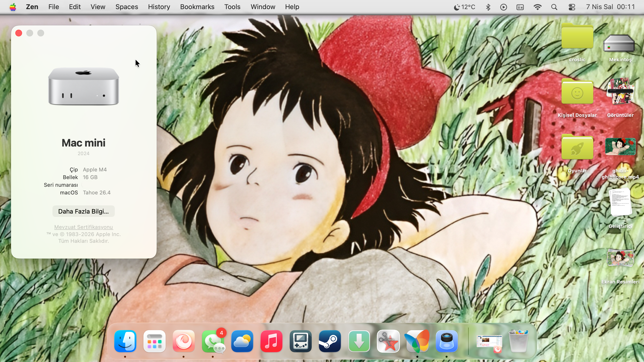Expand the Geliştirici stack on the desktop
Image resolution: width=644 pixels, height=362 pixels.
point(621,202)
